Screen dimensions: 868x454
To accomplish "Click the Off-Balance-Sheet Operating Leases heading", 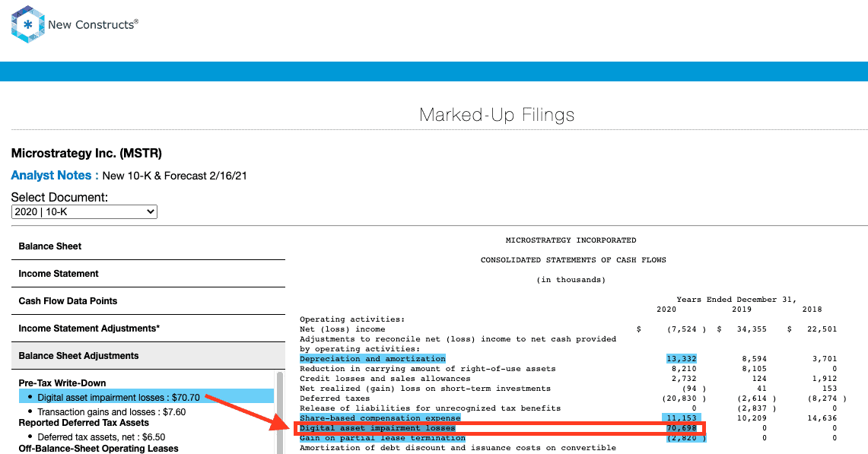I will (99, 449).
